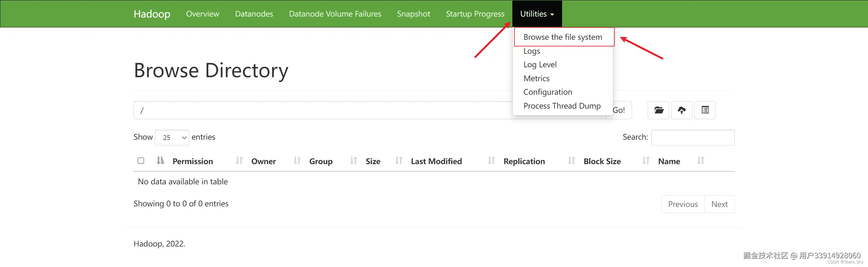Open Datanode Volume Failures page

(x=335, y=14)
